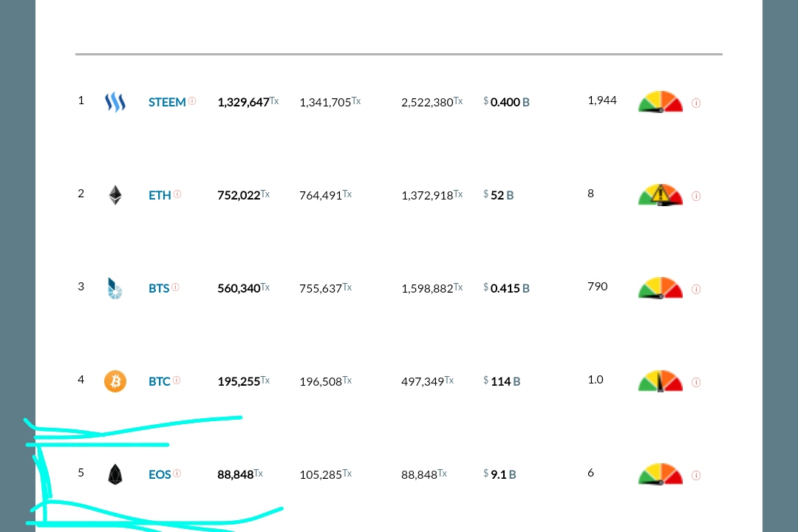Click the value 6 in EOS row
Viewport: 798px width, 532px height.
(590, 473)
